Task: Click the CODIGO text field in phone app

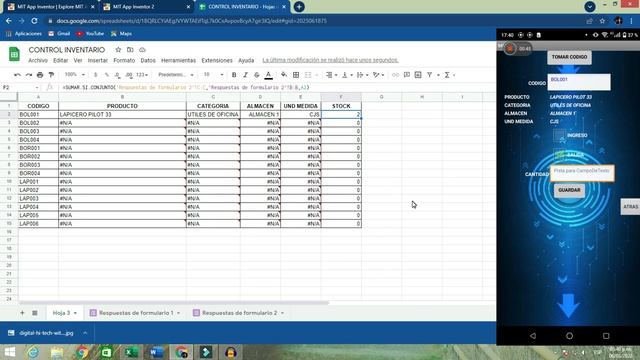Action: coord(579,82)
